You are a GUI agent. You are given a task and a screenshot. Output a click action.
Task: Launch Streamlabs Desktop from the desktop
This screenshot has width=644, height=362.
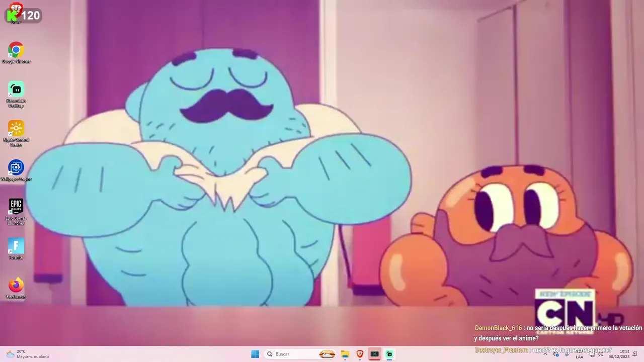[x=16, y=95]
